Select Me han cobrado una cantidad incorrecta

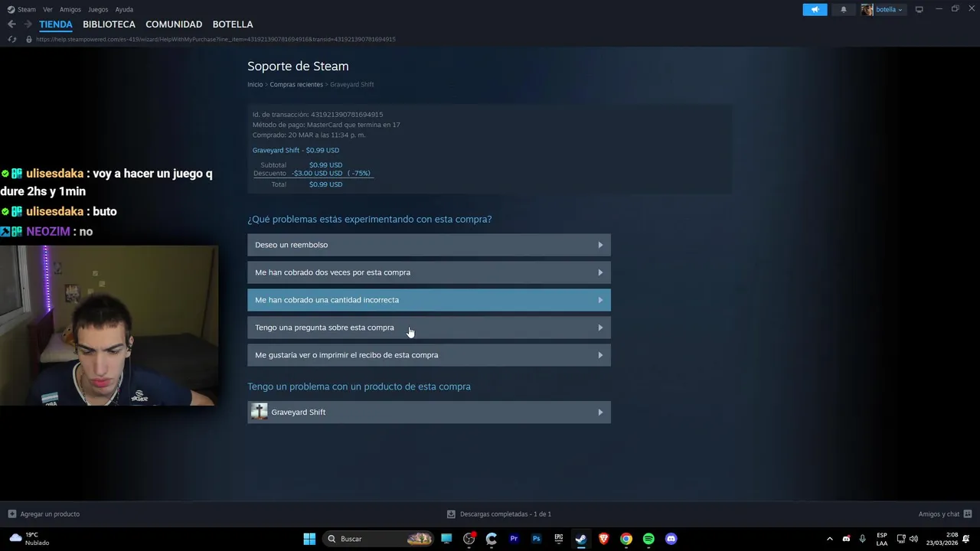point(429,300)
